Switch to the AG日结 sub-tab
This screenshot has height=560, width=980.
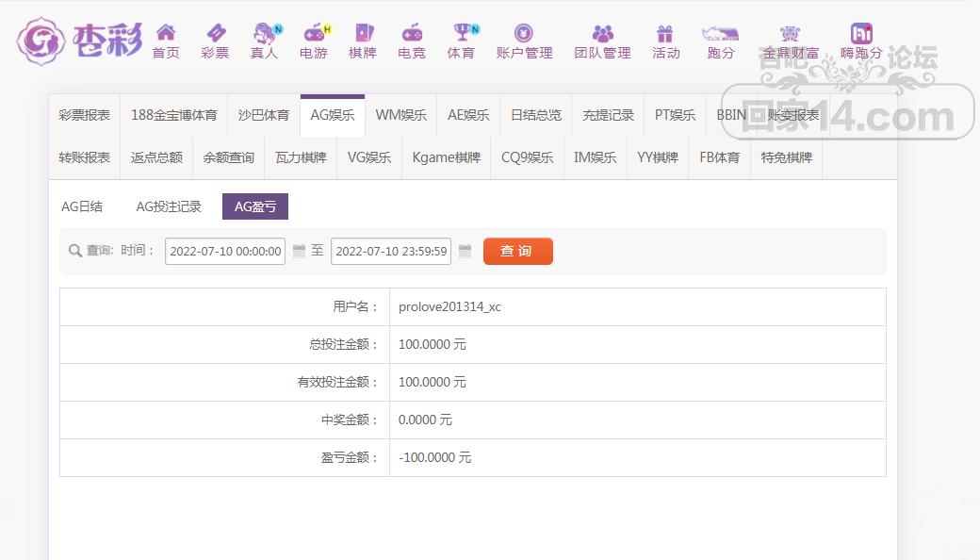[x=82, y=206]
